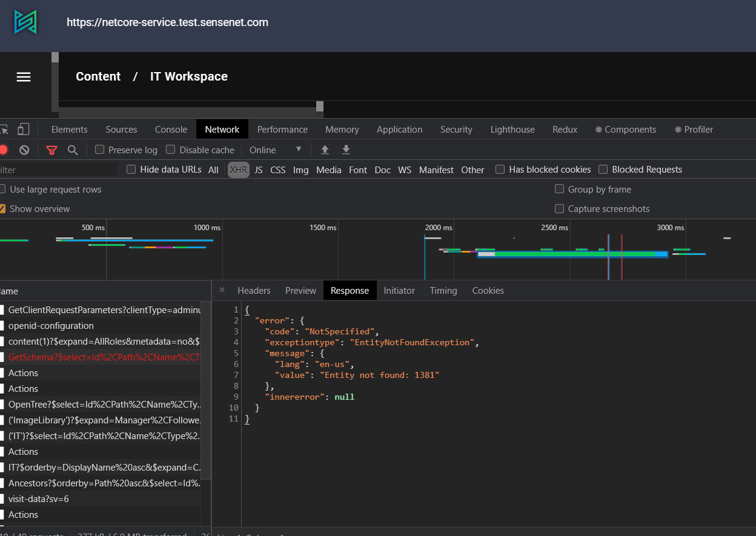
Task: Enable Capture screenshots
Action: click(x=559, y=209)
